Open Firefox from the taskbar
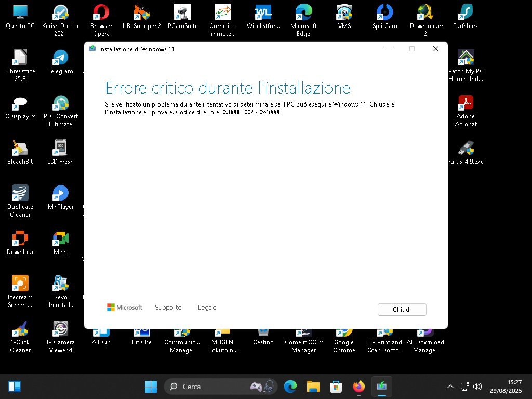 [358, 387]
